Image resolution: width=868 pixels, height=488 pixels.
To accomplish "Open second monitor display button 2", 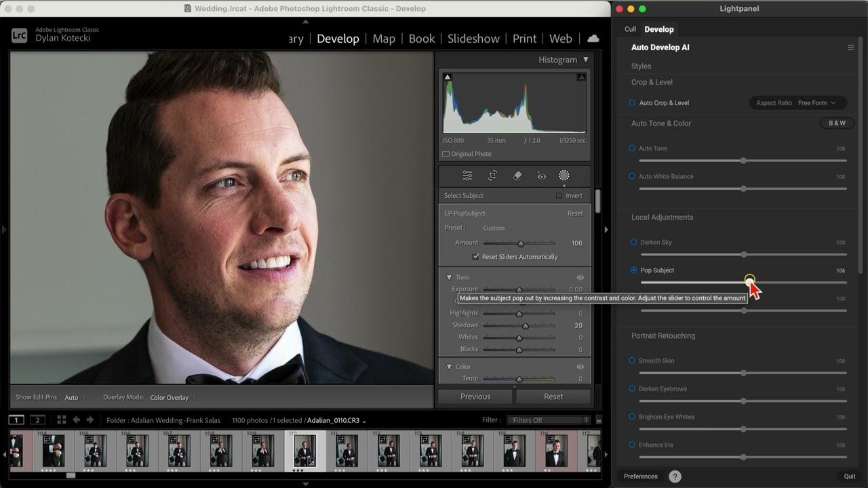I will pos(38,420).
